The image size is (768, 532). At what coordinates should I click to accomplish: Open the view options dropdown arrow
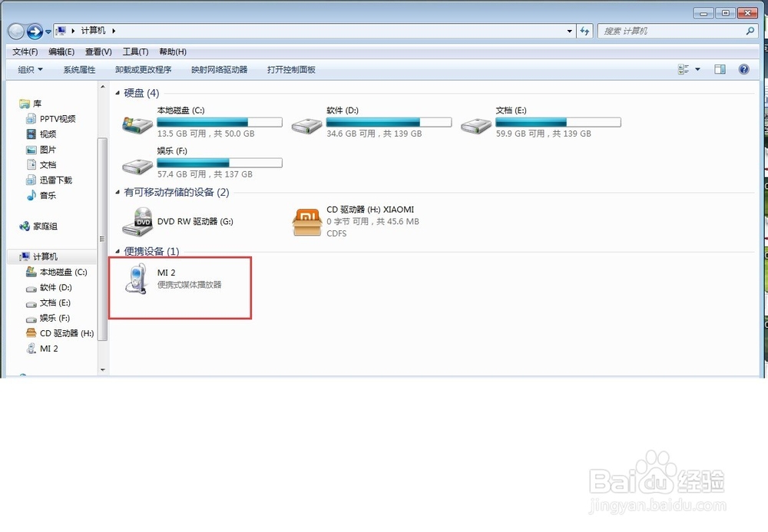point(697,70)
